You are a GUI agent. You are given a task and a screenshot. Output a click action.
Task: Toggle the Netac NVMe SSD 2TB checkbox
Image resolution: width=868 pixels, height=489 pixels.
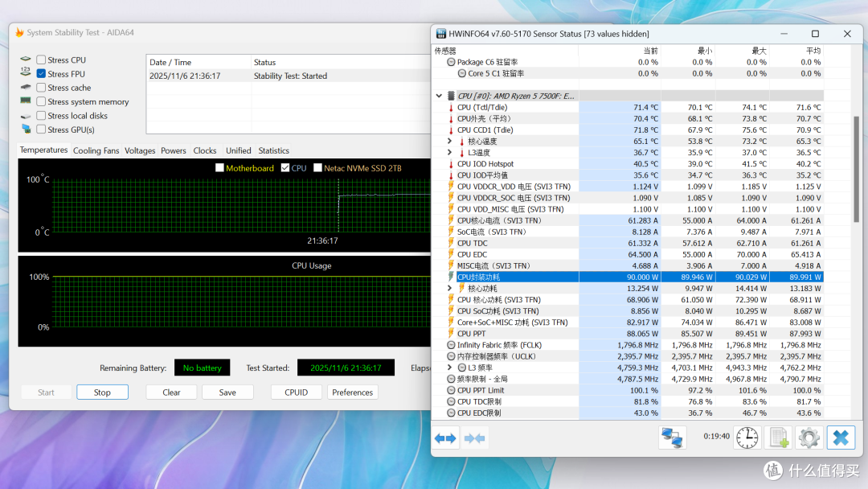317,168
